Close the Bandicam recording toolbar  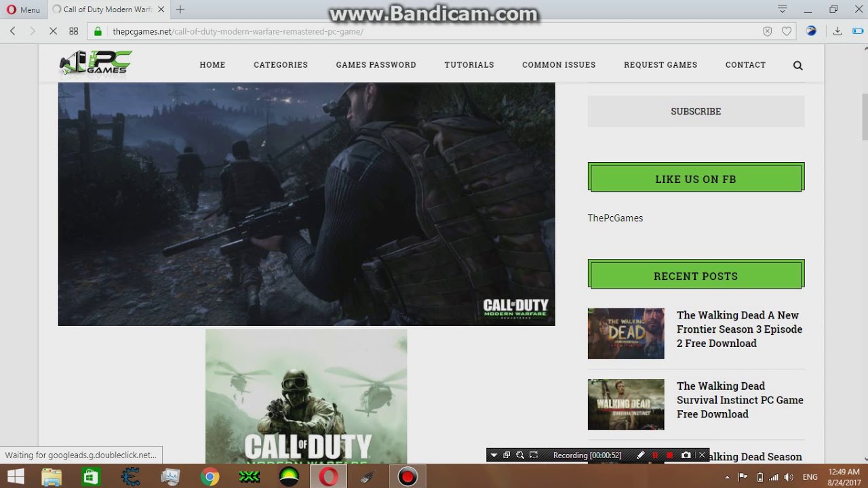coord(703,455)
